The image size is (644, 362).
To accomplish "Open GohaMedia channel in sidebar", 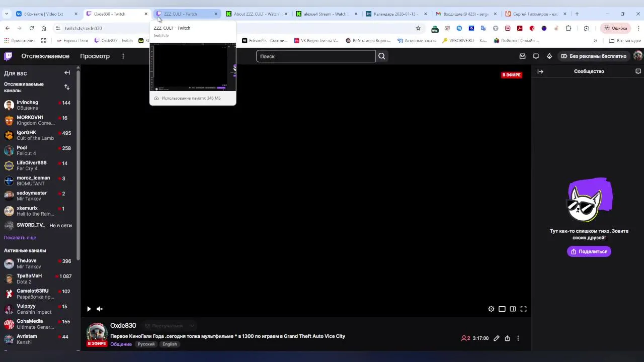I will (39, 324).
